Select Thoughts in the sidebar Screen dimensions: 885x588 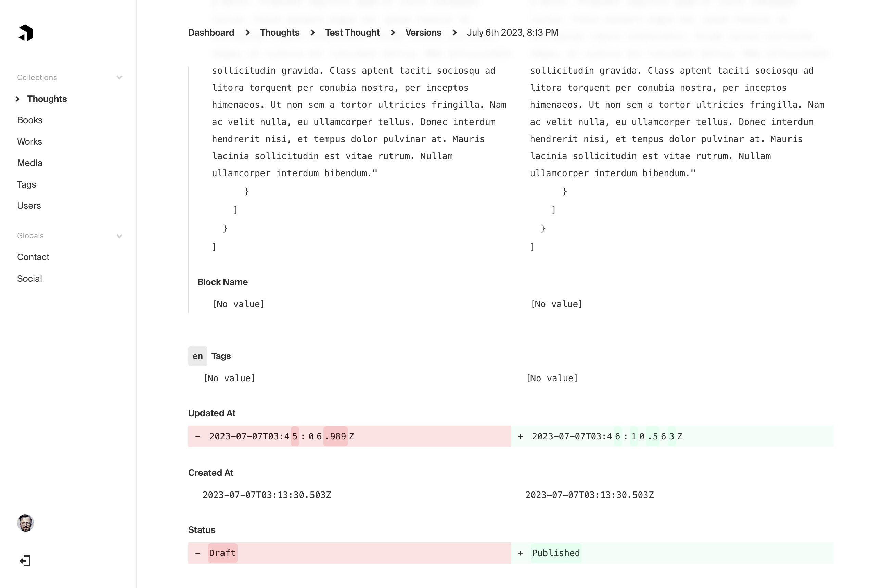(47, 99)
